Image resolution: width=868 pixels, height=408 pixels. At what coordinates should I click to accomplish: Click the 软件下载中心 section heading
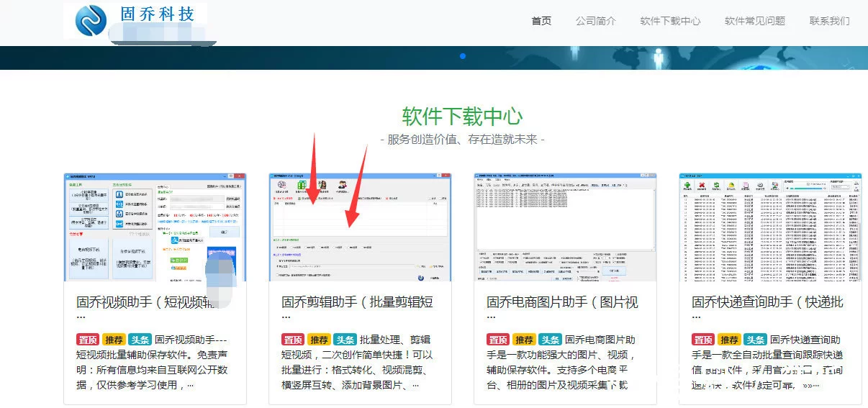click(x=462, y=116)
